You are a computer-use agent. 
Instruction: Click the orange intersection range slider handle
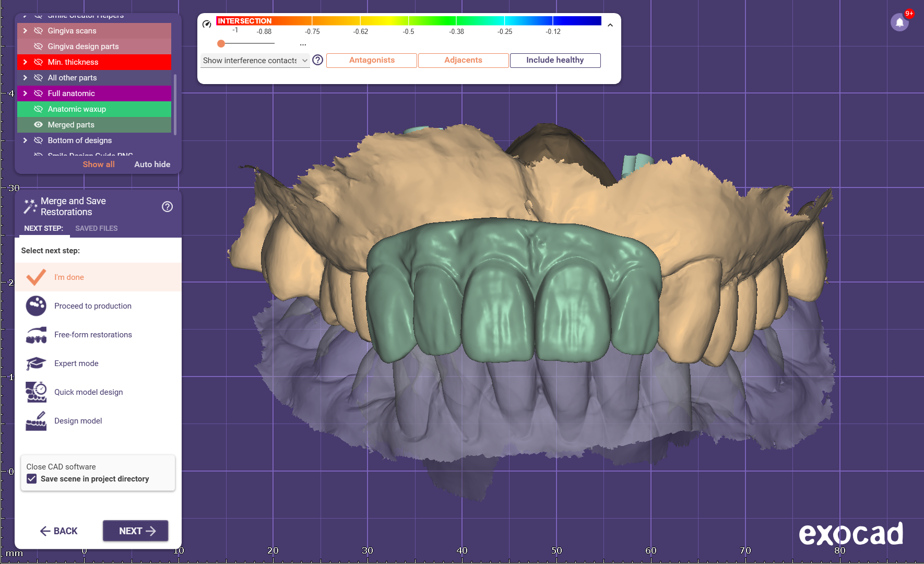click(x=221, y=43)
